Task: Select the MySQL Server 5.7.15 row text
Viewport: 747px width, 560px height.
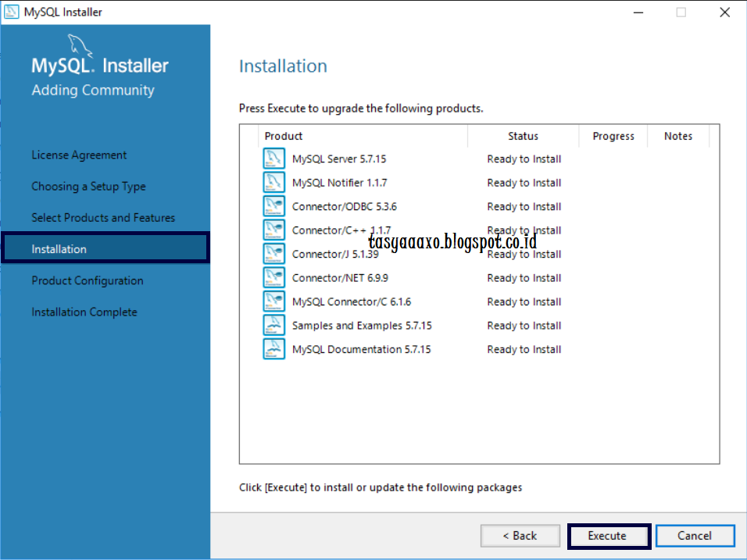Action: 339,159
